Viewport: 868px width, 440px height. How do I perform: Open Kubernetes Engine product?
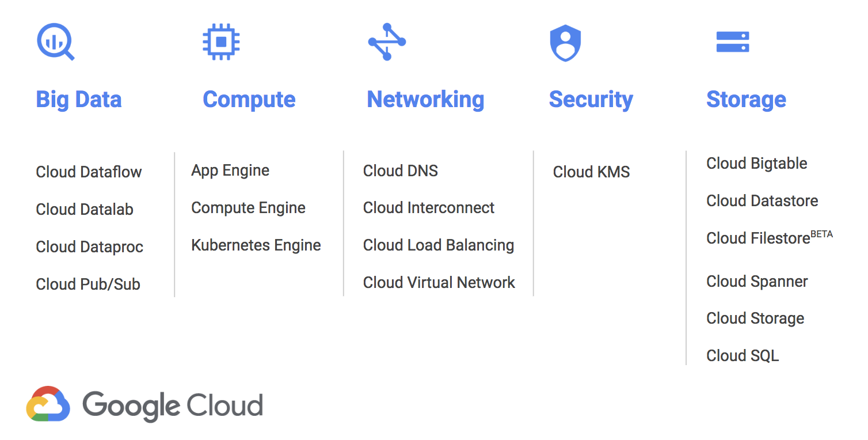[x=256, y=245]
